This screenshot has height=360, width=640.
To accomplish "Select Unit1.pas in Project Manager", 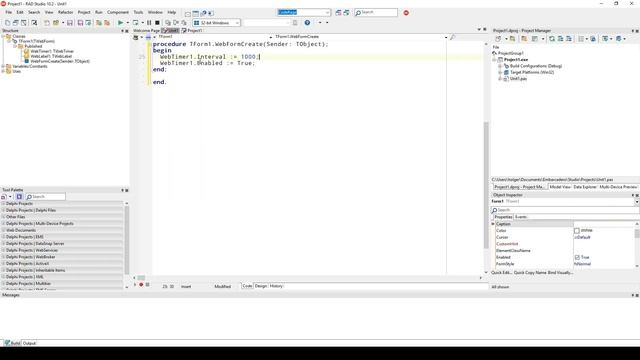I will (518, 79).
